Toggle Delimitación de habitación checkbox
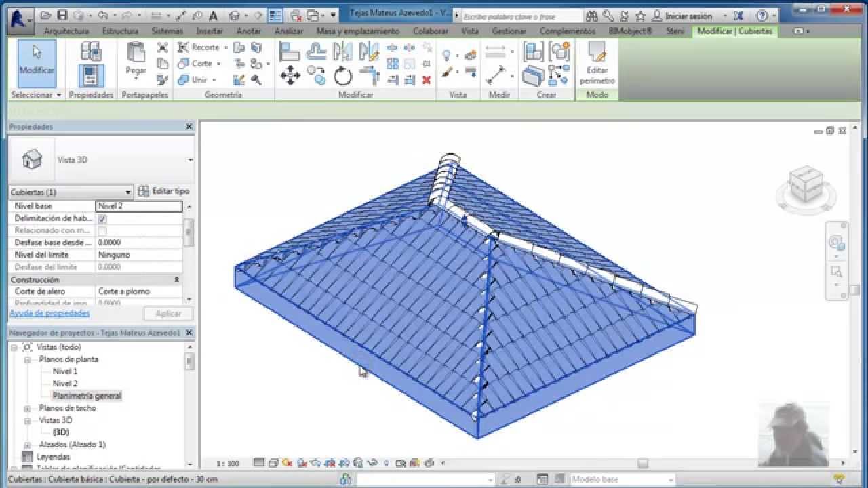This screenshot has height=488, width=868. click(x=102, y=219)
